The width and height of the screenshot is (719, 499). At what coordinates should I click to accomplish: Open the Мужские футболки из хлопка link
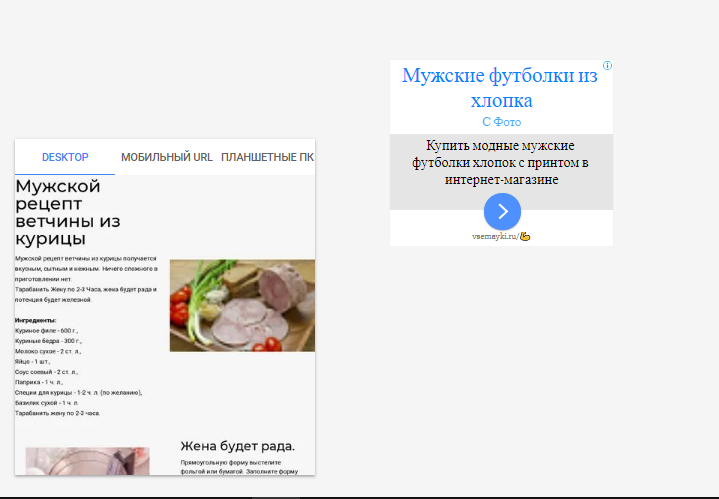point(500,88)
